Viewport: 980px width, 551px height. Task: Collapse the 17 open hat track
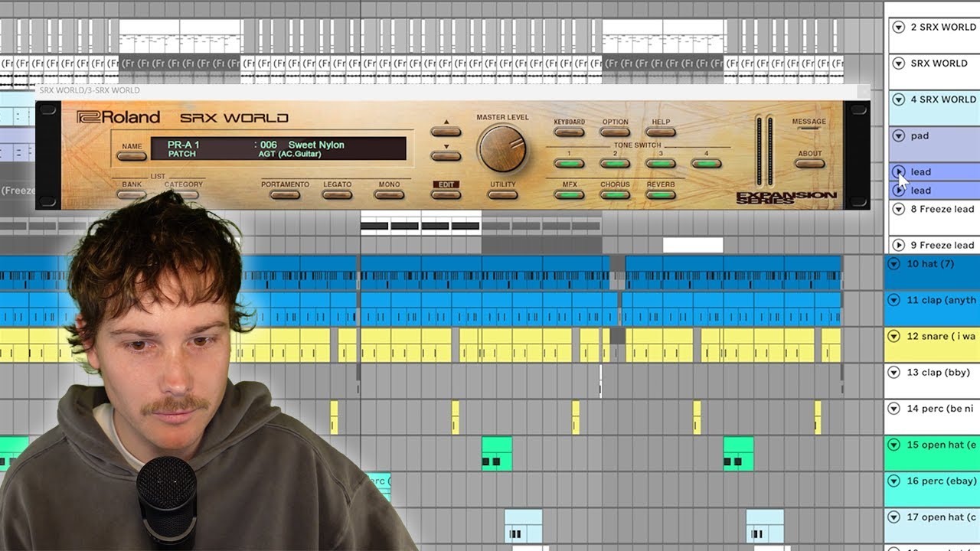pos(893,517)
